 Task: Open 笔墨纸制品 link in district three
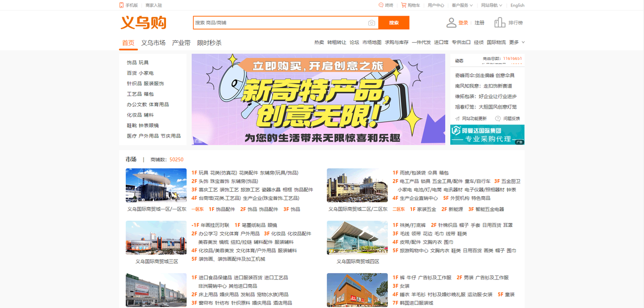point(253,225)
